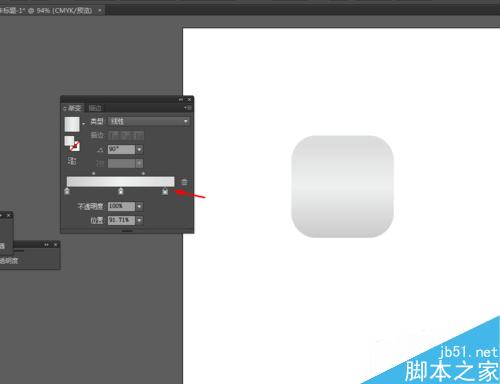Select the middle gradient color stop

pos(121,191)
